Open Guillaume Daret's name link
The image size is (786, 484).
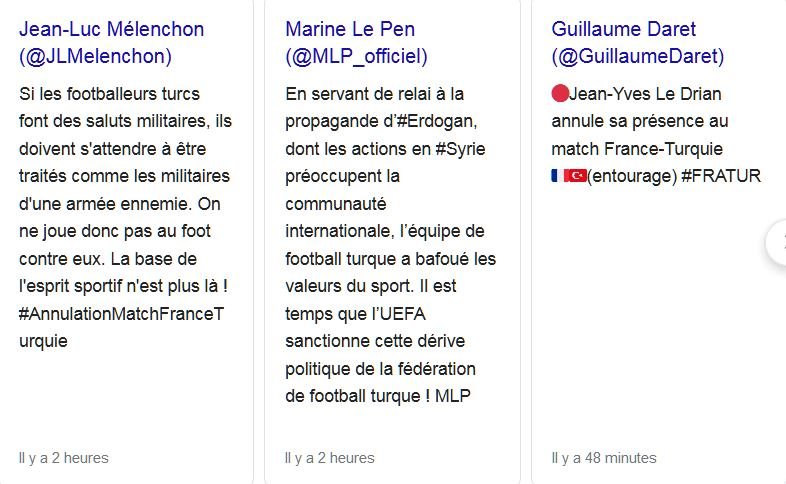point(623,29)
